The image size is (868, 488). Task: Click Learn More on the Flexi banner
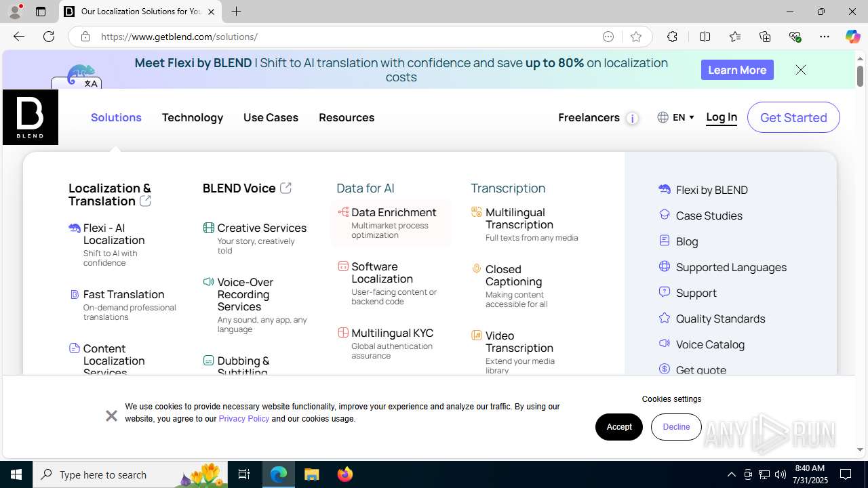pyautogui.click(x=737, y=70)
